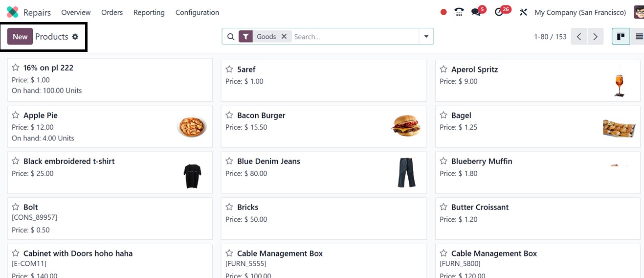Open the Products settings gear
This screenshot has width=644, height=278.
(x=75, y=37)
